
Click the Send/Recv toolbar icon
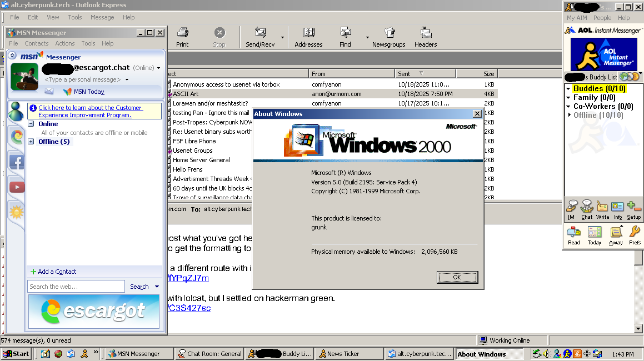(260, 33)
